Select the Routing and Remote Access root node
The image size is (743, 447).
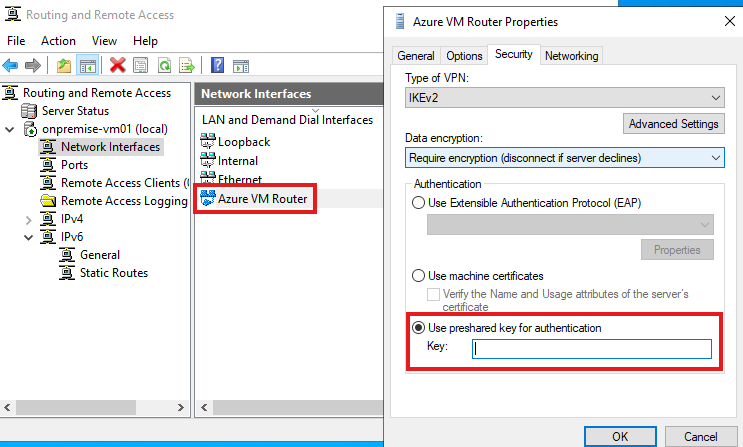[x=97, y=93]
